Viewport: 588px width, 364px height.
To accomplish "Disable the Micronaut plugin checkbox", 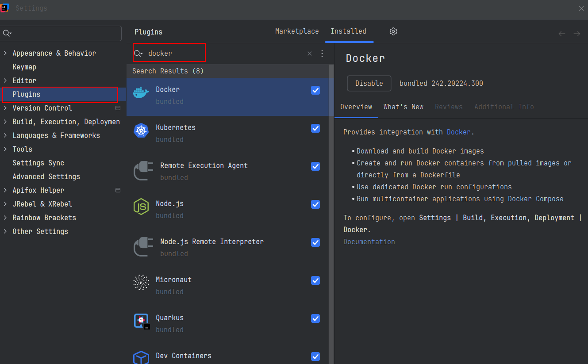I will [x=315, y=280].
